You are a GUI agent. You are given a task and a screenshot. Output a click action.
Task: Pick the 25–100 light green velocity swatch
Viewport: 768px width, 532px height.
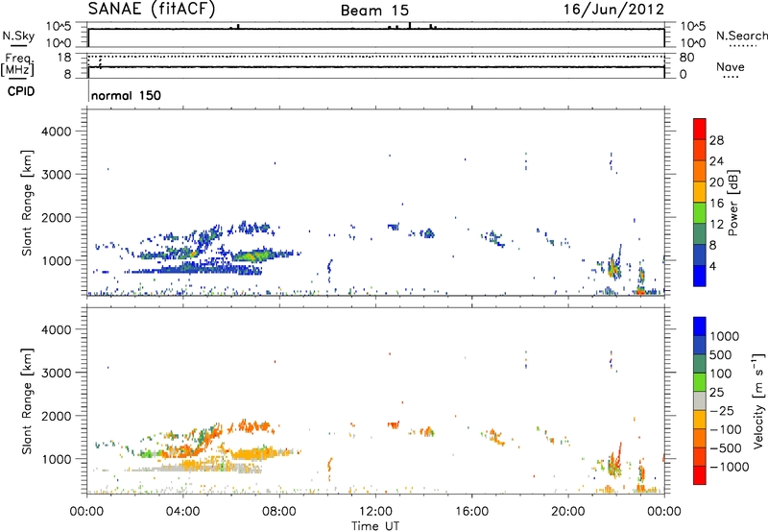click(x=700, y=382)
